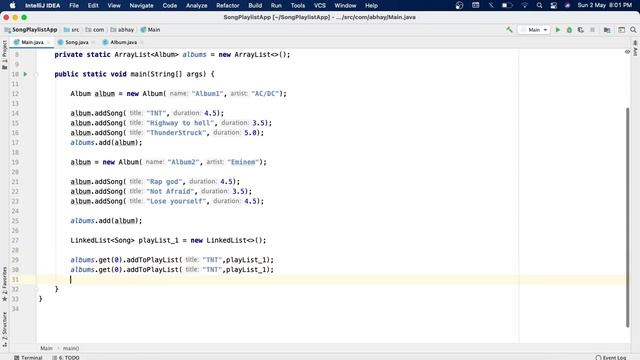Click the Main breadcrumb at editor bottom
This screenshot has height=360, width=640.
46,348
